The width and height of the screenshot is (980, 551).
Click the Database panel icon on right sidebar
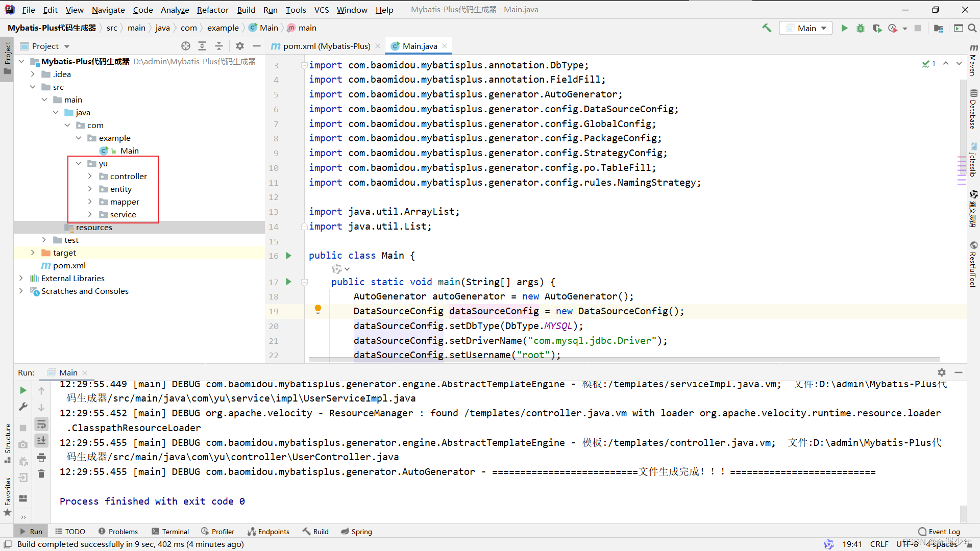pyautogui.click(x=972, y=111)
